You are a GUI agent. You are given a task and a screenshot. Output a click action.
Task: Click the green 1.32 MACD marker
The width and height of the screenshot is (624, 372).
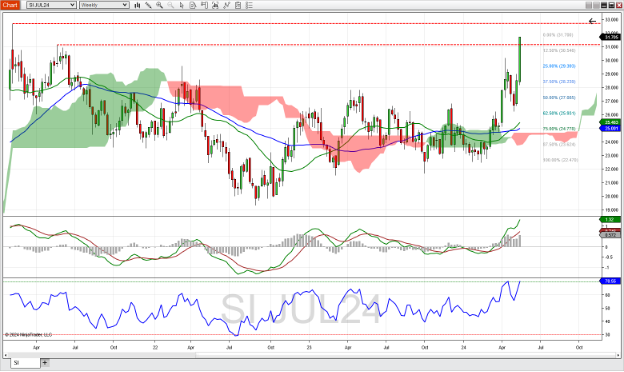(610, 220)
